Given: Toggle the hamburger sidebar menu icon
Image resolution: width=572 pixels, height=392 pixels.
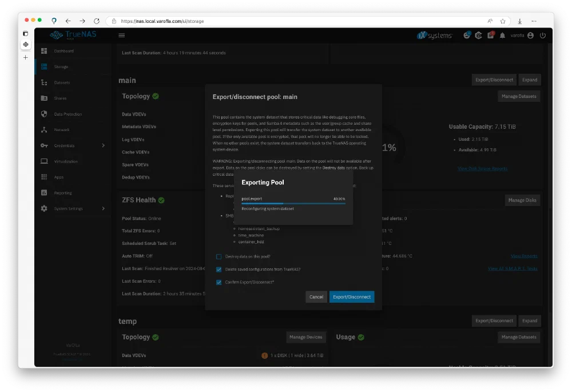Looking at the screenshot, I should point(121,35).
